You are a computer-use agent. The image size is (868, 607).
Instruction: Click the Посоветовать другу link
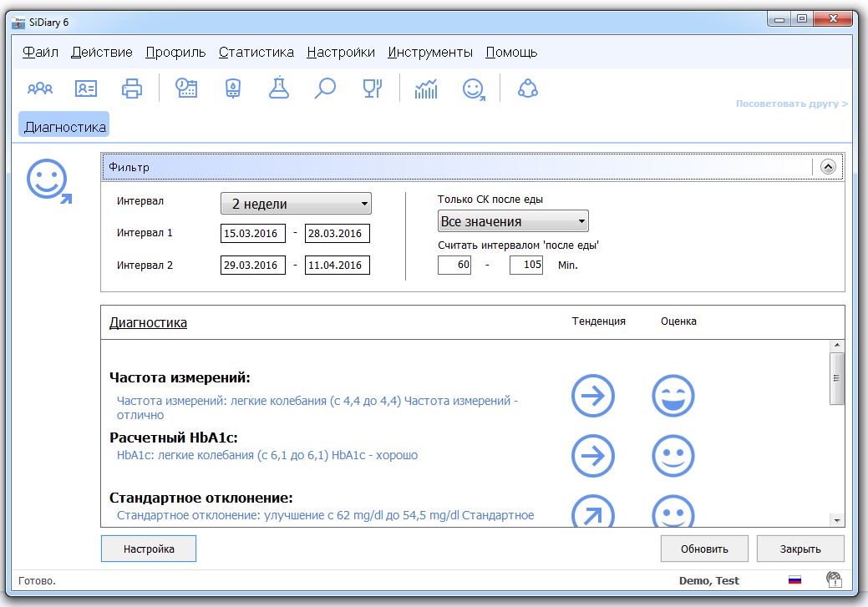coord(791,104)
